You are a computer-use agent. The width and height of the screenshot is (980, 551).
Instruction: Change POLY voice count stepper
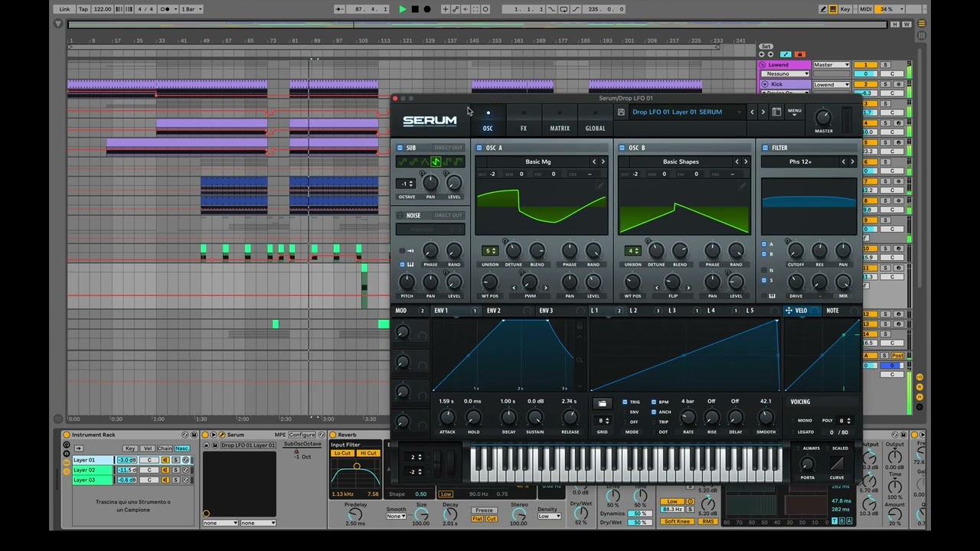(844, 420)
